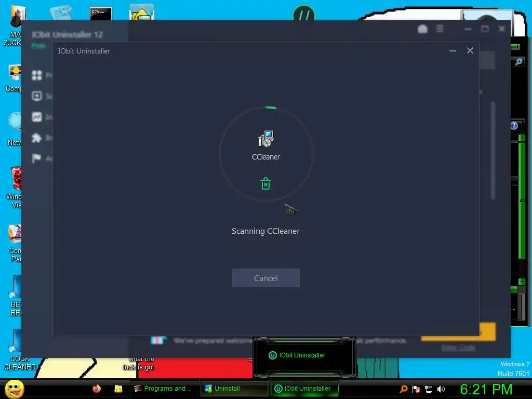
Task: Open Start menu smiley button
Action: [15, 389]
